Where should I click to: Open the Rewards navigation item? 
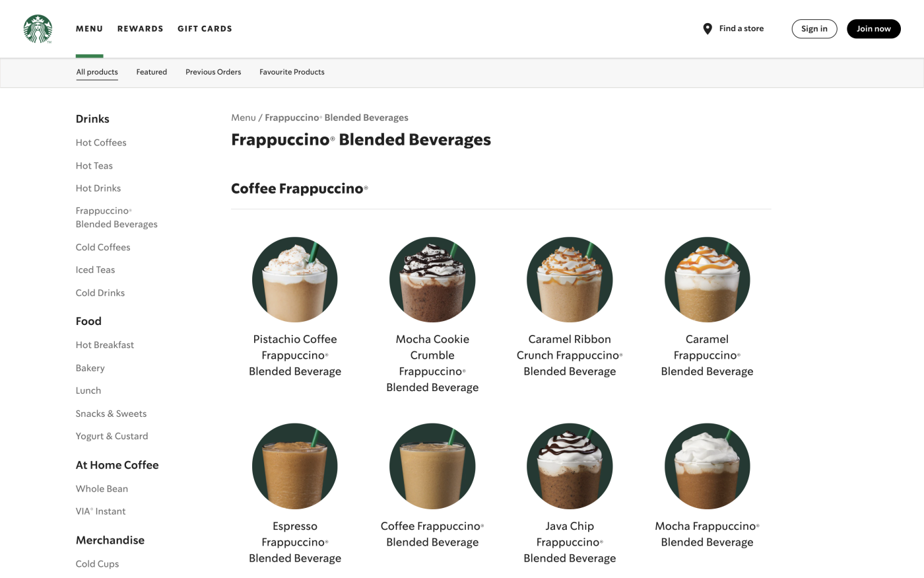[x=140, y=29]
